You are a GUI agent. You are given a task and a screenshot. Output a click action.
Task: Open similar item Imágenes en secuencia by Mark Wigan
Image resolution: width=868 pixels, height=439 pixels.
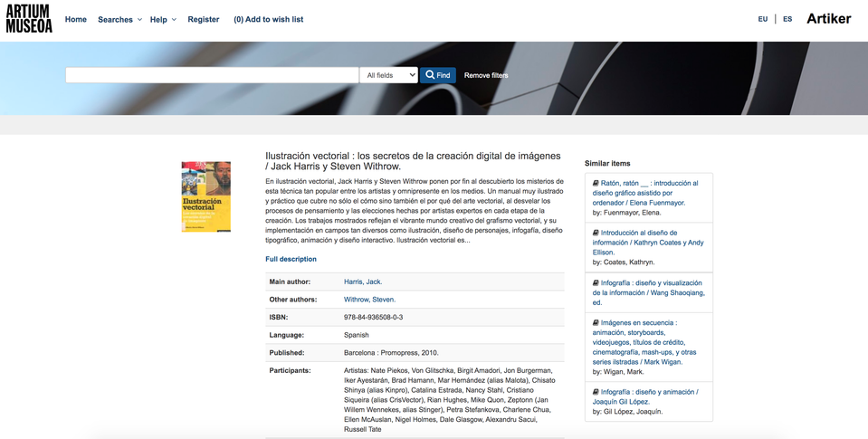click(644, 342)
